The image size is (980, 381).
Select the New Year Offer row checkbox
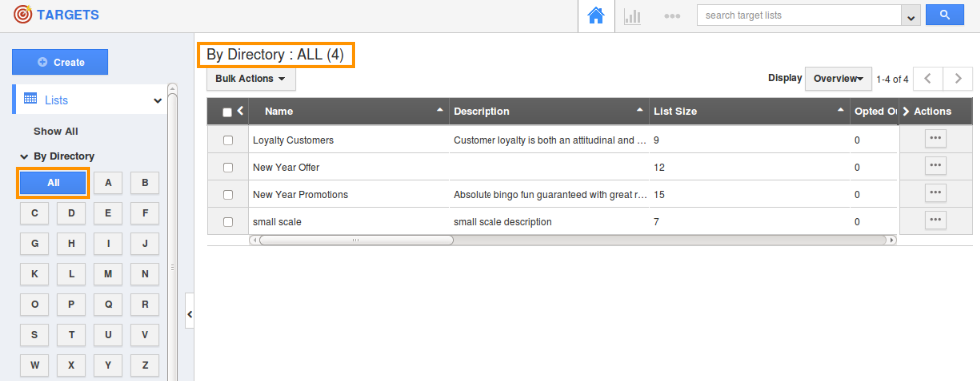point(228,168)
